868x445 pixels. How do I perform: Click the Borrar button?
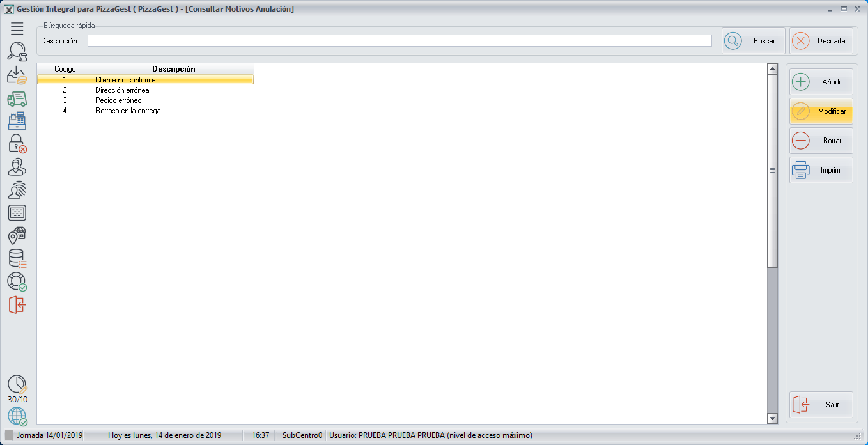point(821,141)
